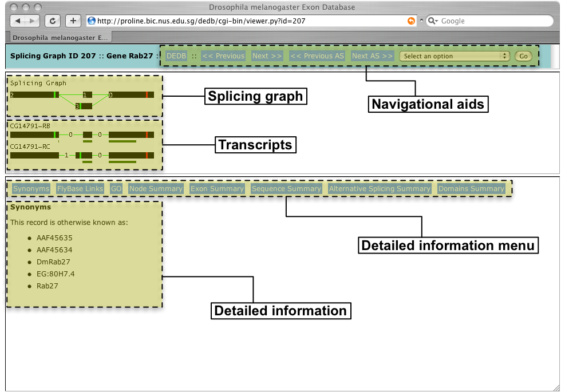Click node 3 in the splicing graph
Image resolution: width=561 pixels, height=392 pixels.
[84, 106]
